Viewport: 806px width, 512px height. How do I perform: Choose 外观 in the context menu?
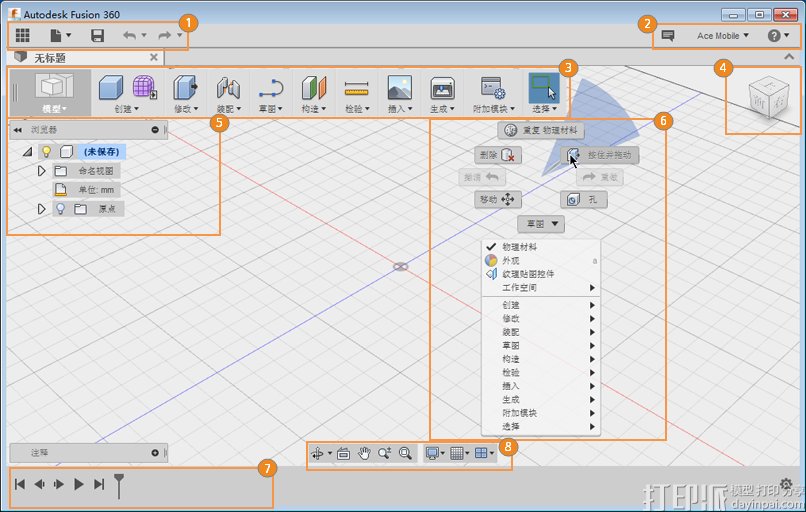(x=541, y=261)
